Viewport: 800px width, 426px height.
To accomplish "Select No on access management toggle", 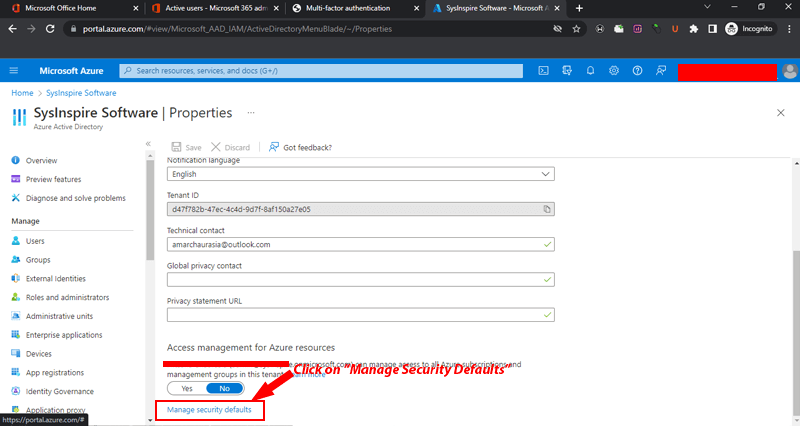I will (x=224, y=388).
